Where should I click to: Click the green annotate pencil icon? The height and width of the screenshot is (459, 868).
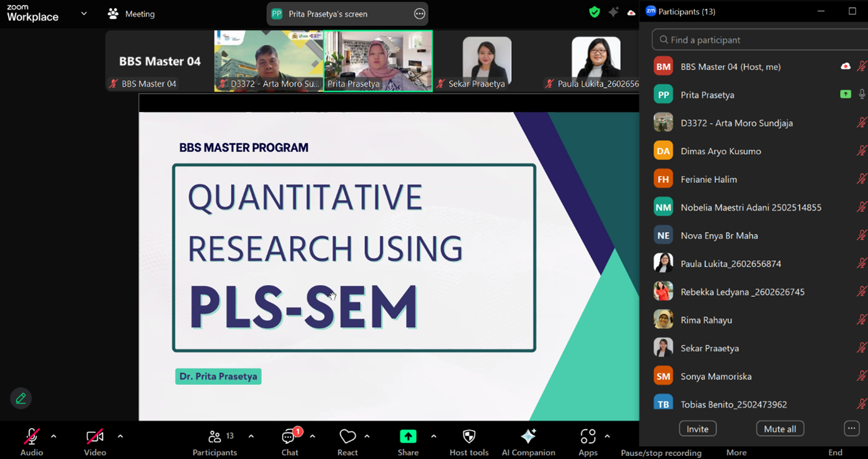point(21,398)
